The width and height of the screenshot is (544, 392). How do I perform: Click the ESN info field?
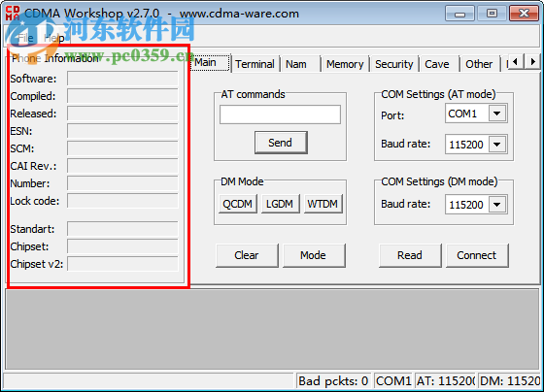(x=122, y=131)
